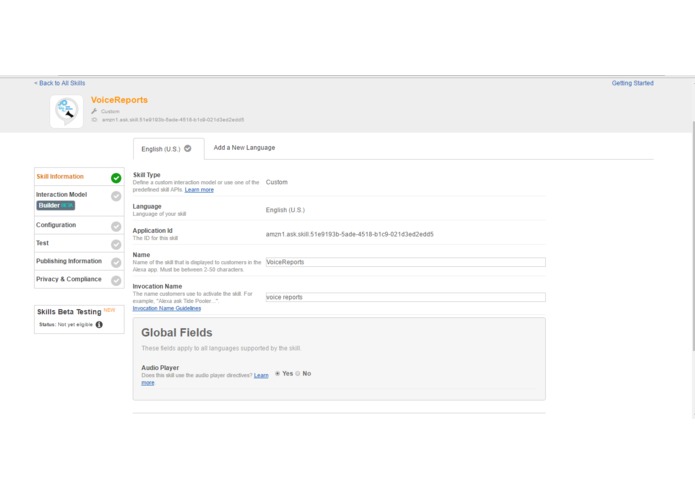Click the check icon in English (U.S.) tab
The width and height of the screenshot is (695, 494).
pos(188,148)
